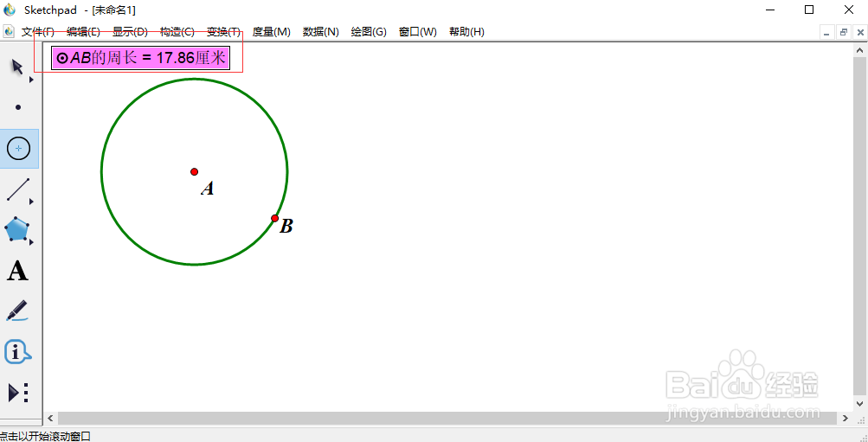
Task: Open the 变换(T) menu
Action: (223, 32)
